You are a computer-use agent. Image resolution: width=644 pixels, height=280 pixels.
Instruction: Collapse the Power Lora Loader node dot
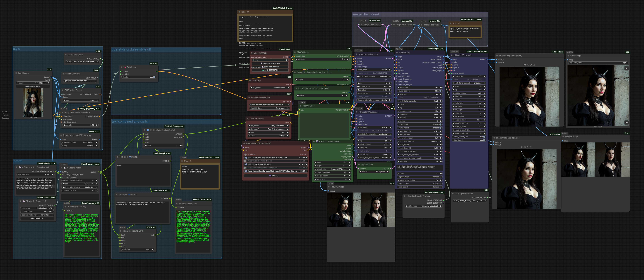coord(244,143)
